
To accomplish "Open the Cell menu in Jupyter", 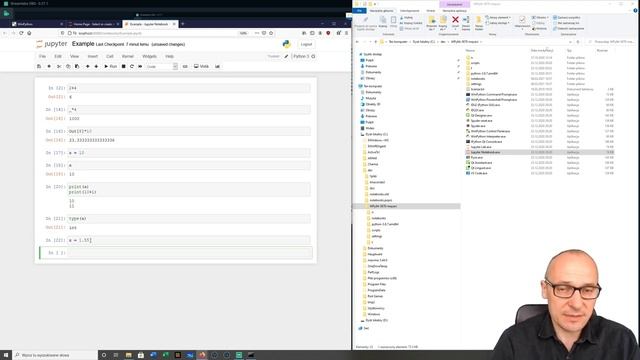I will [110, 56].
